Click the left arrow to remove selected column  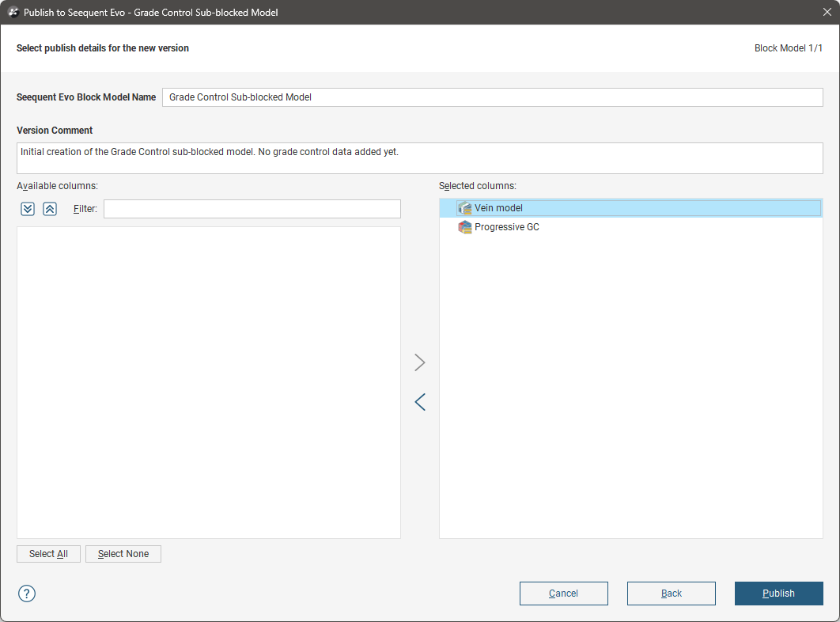(420, 402)
